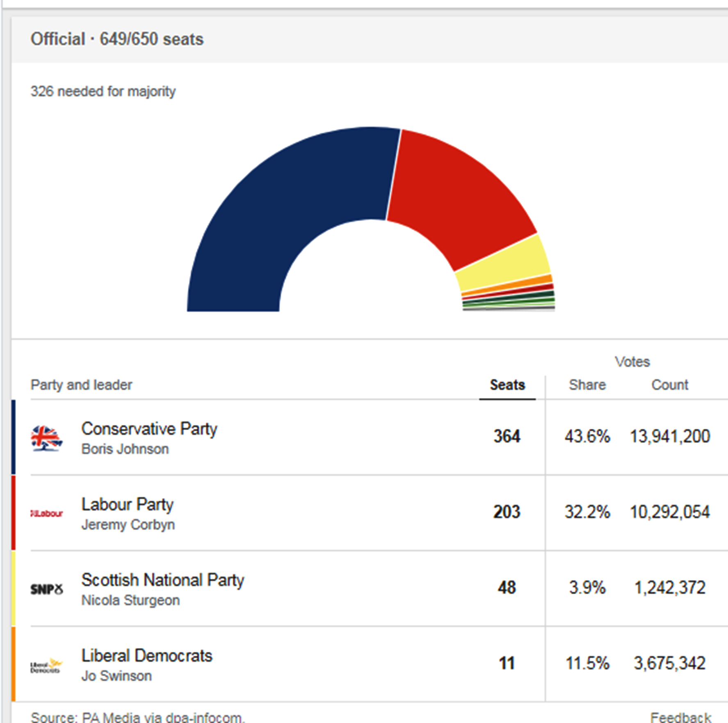
Task: Select the Share column header
Action: tap(587, 385)
